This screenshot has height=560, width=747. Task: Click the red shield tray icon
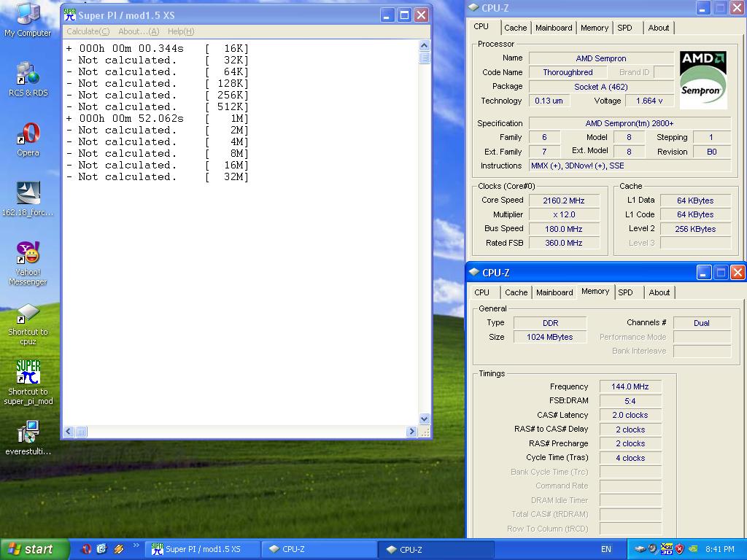pos(679,549)
